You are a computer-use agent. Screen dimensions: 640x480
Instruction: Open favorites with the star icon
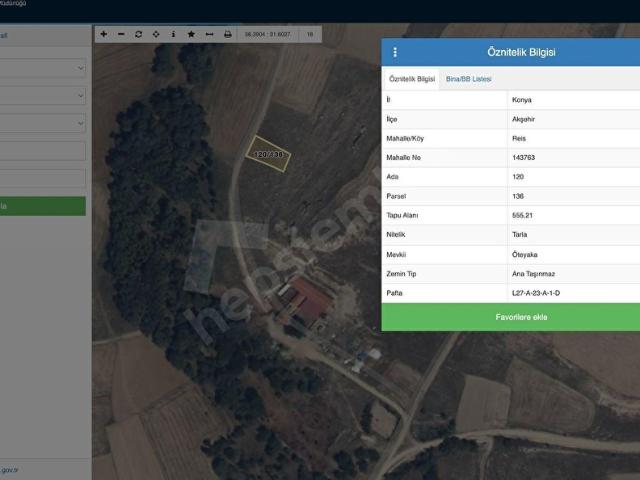click(x=191, y=34)
